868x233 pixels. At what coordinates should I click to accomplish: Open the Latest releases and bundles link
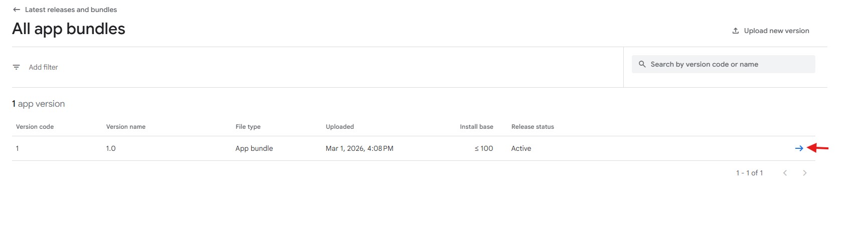[71, 10]
